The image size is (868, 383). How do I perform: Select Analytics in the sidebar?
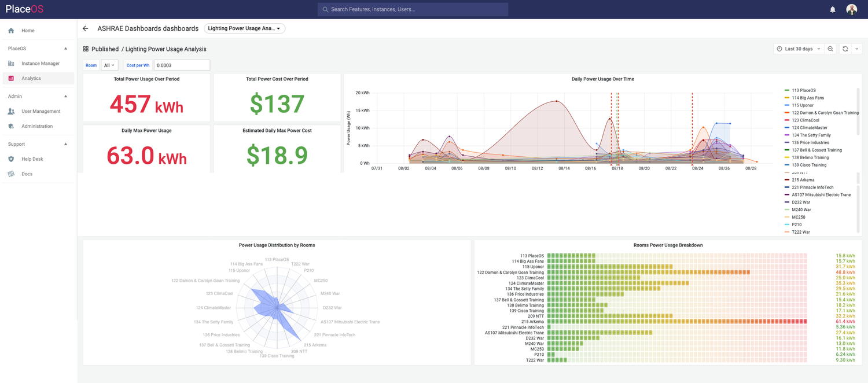(x=38, y=78)
